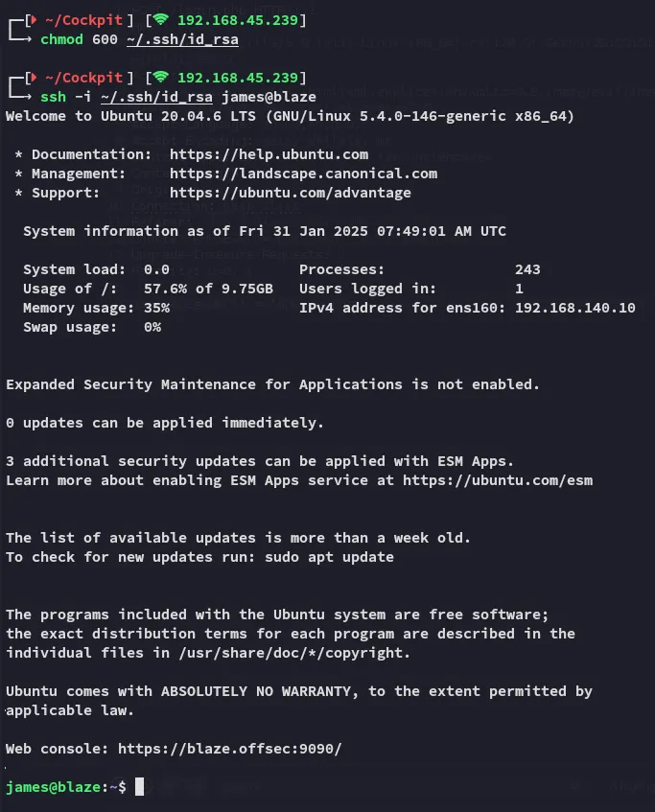Click the block cursor after the james@blaze prompt
655x812 pixels.
[x=139, y=787]
